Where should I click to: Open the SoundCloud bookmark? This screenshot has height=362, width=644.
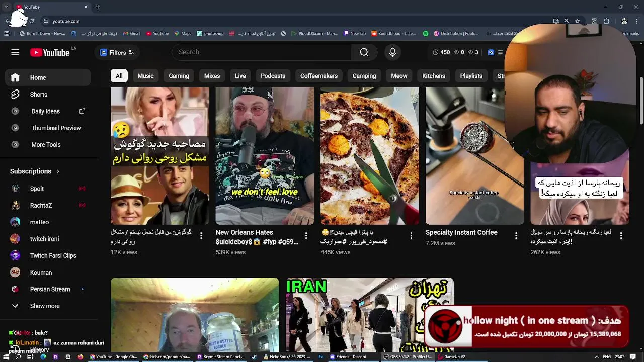(393, 34)
